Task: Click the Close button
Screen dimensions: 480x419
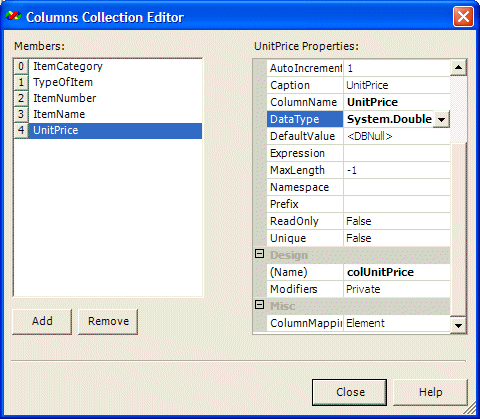Action: [349, 392]
